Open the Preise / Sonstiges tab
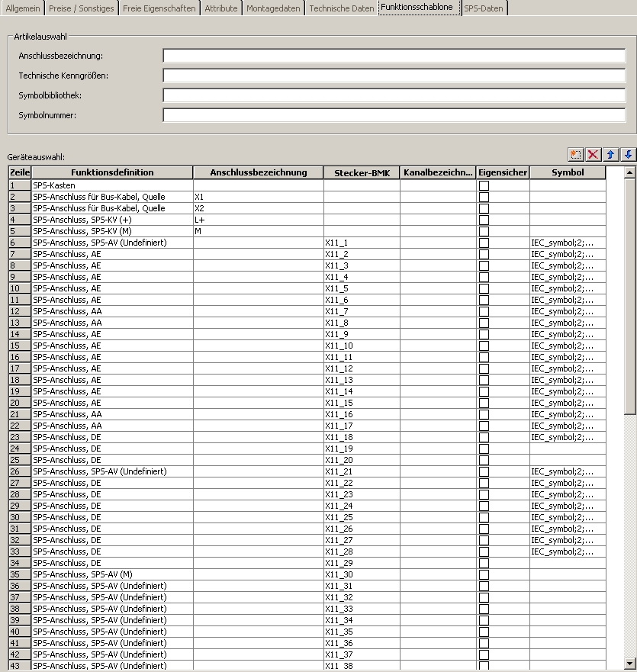 pyautogui.click(x=81, y=8)
